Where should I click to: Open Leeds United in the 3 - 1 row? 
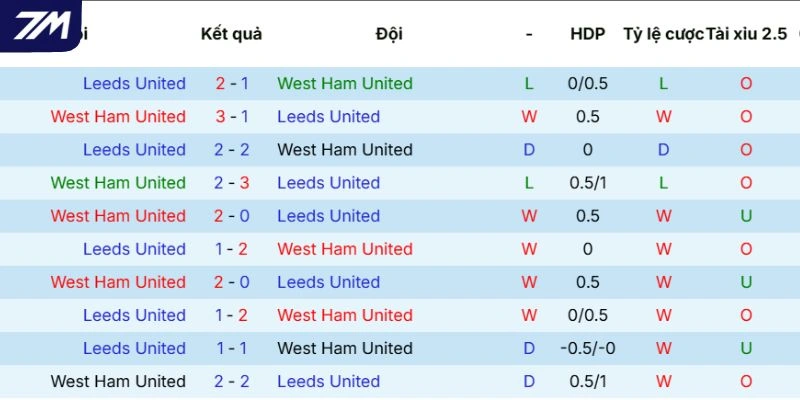click(328, 117)
